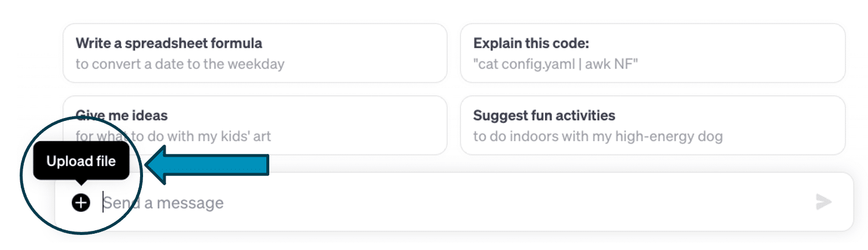The width and height of the screenshot is (868, 250).
Task: Select the "Explain this code:" heading
Action: coord(531,43)
